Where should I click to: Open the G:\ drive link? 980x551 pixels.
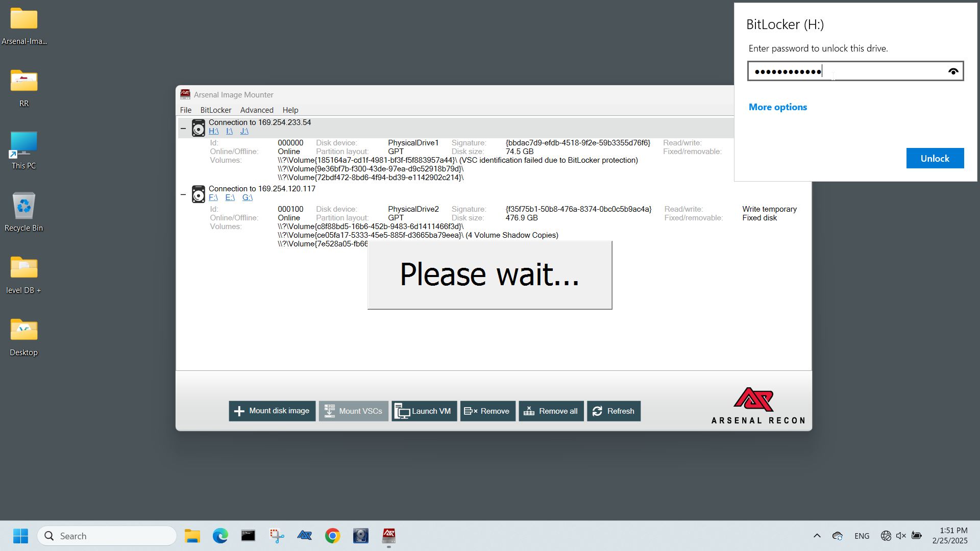247,197
